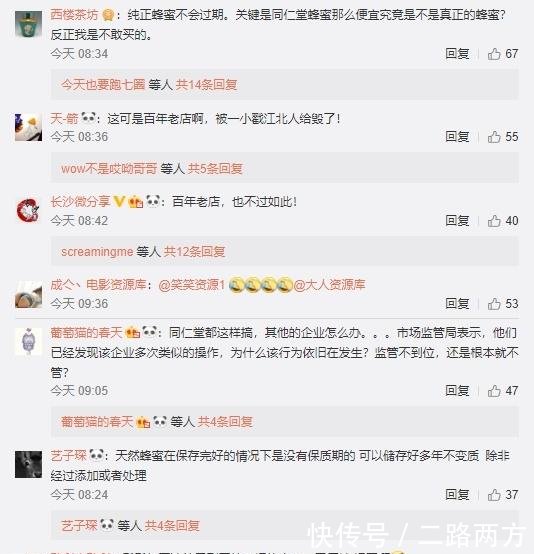Image resolution: width=534 pixels, height=554 pixels.
Task: Click thumbs-up icon with 53 likes
Action: tap(494, 304)
